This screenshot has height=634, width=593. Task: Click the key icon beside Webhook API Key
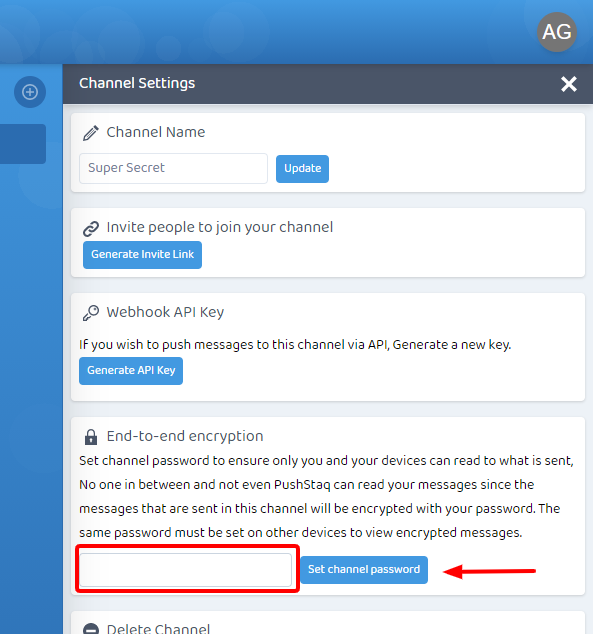[91, 313]
